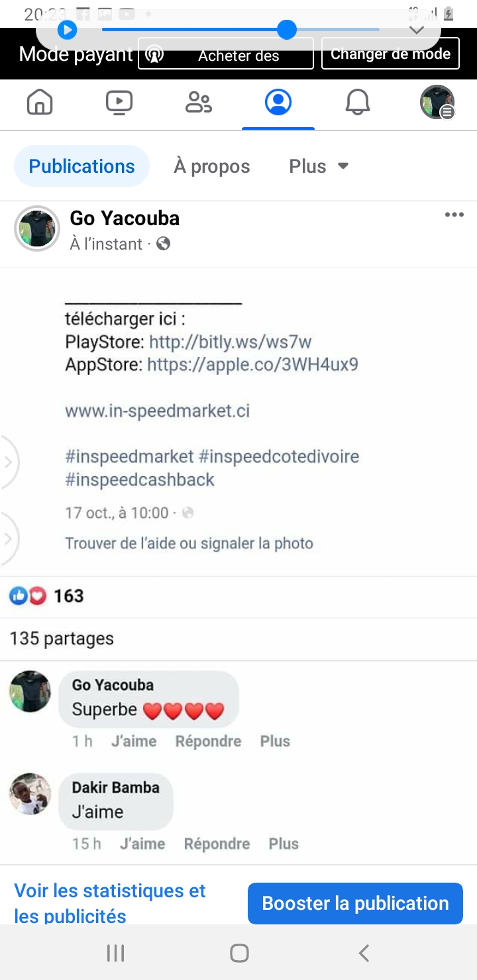This screenshot has width=477, height=980.
Task: Select the Profile icon in top navigation
Action: 278,103
